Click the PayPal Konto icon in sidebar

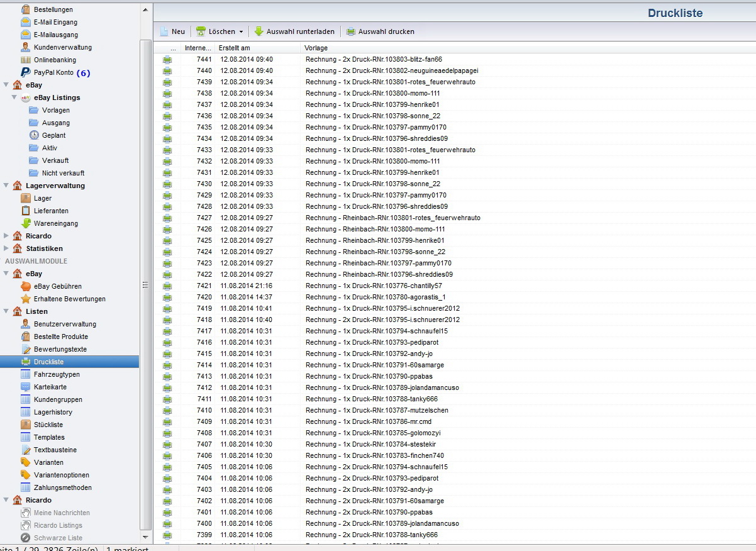(26, 72)
